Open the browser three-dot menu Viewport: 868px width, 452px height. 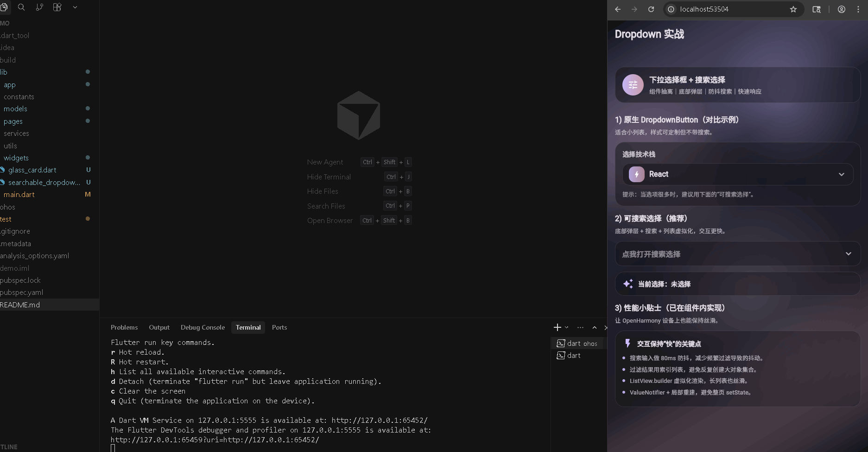pyautogui.click(x=858, y=9)
